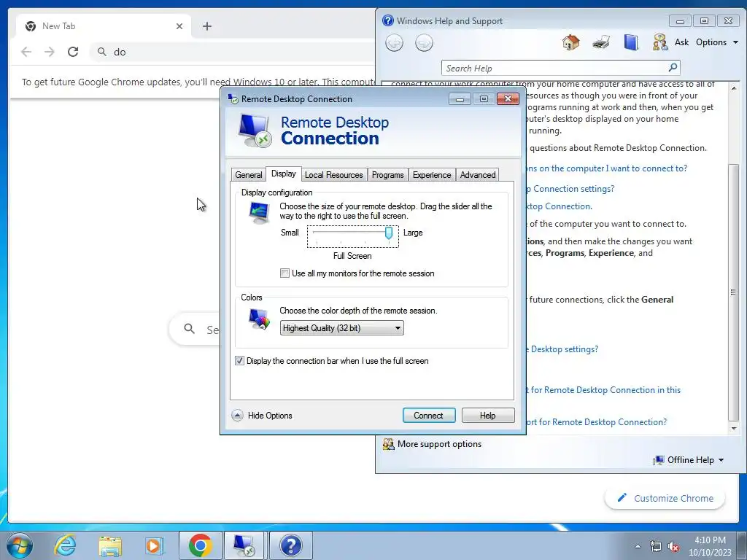
Task: Click the Help back arrow button
Action: [394, 43]
